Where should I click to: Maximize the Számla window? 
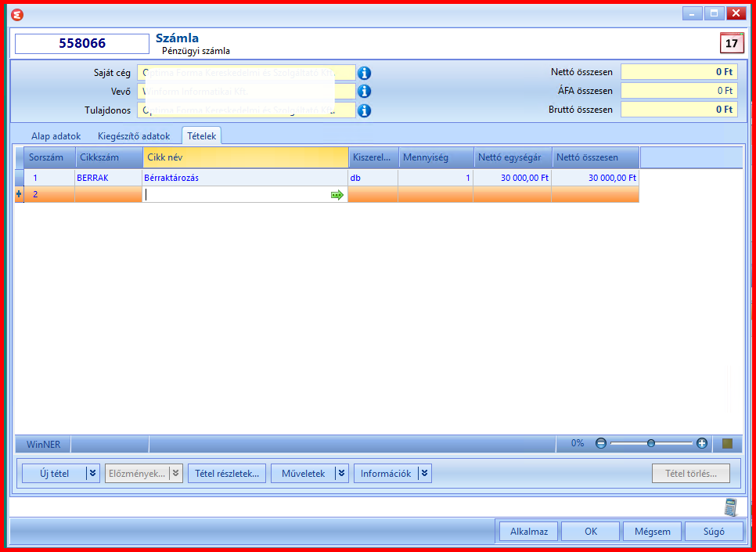click(x=714, y=13)
